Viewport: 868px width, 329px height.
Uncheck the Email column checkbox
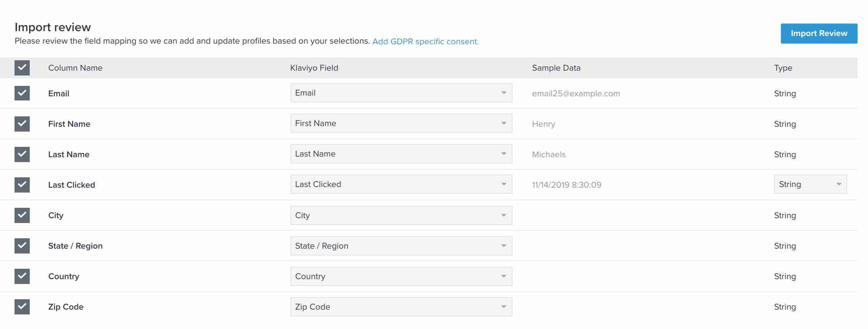tap(22, 93)
